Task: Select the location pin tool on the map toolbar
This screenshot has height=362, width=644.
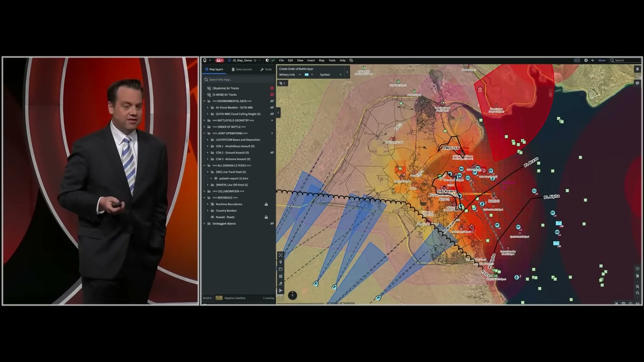Action: 281,262
